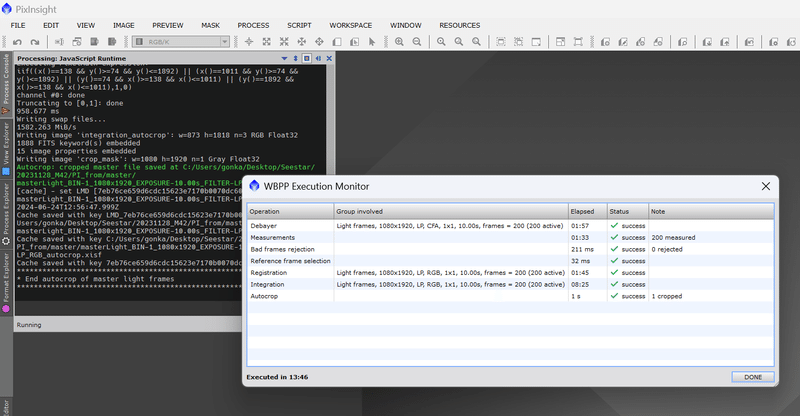Select the diamond center-view mode icon

click(x=319, y=42)
